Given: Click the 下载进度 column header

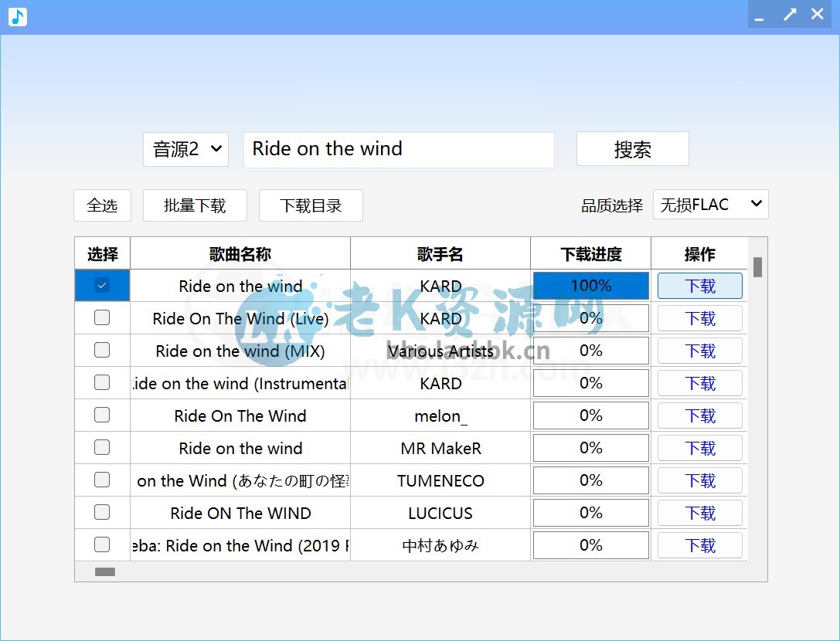Looking at the screenshot, I should pyautogui.click(x=591, y=253).
